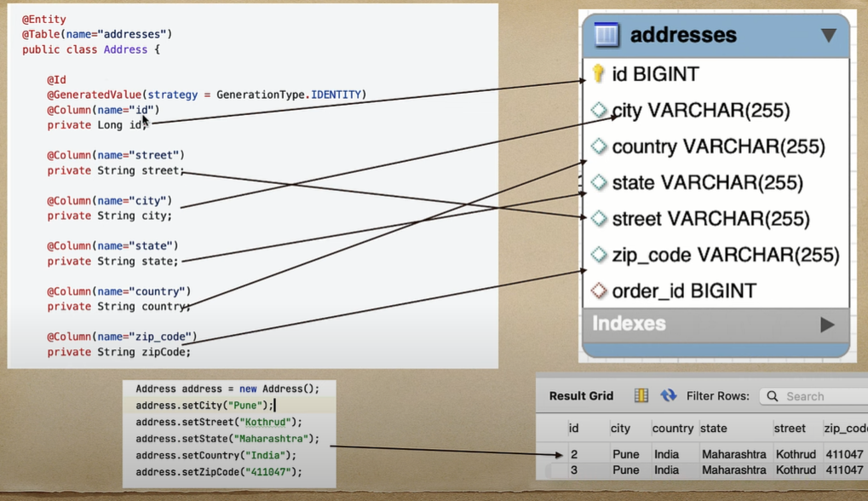Select the Result Grid tab label
The image size is (868, 501).
581,395
